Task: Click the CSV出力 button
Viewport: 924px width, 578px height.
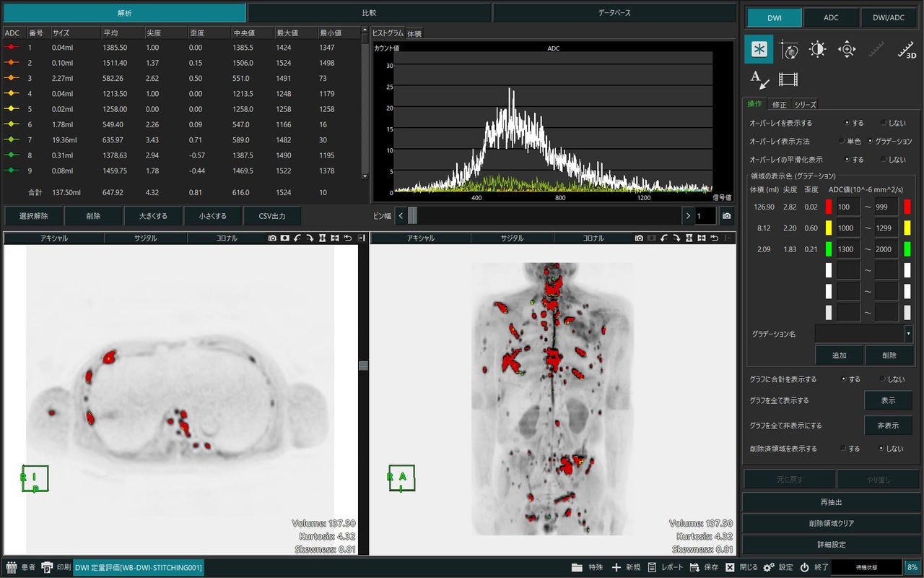Action: point(271,216)
